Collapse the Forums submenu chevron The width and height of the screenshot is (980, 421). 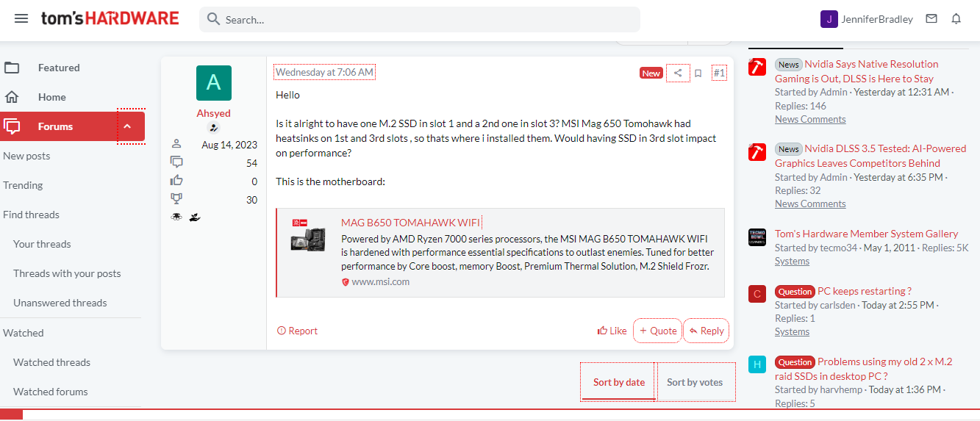[127, 126]
